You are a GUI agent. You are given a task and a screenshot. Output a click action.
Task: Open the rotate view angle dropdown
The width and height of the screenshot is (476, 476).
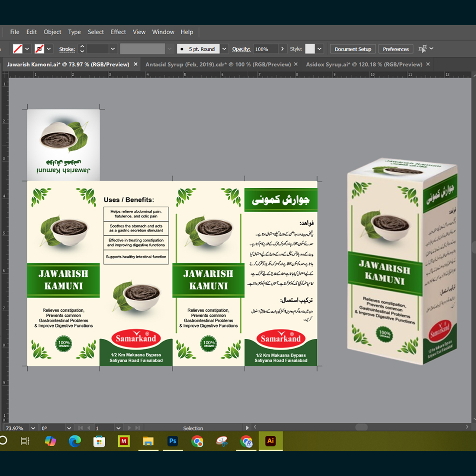pyautogui.click(x=69, y=428)
